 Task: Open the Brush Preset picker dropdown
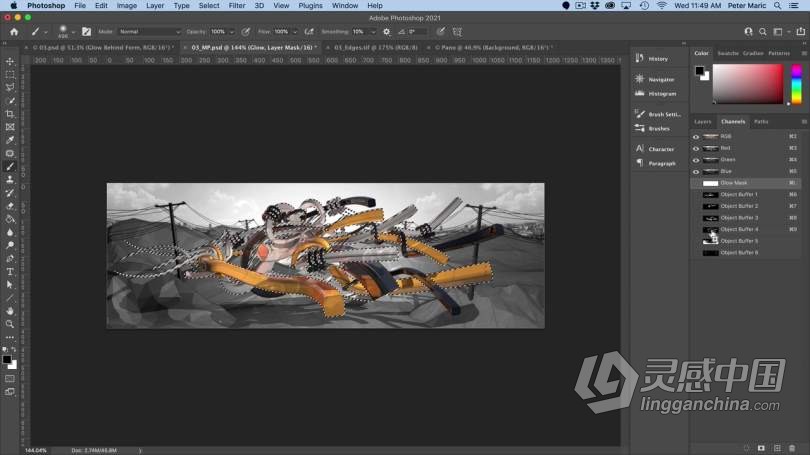coord(73,32)
